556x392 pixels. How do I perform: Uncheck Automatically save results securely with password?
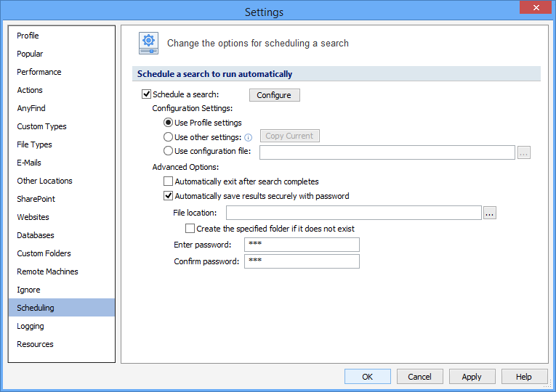click(x=169, y=196)
